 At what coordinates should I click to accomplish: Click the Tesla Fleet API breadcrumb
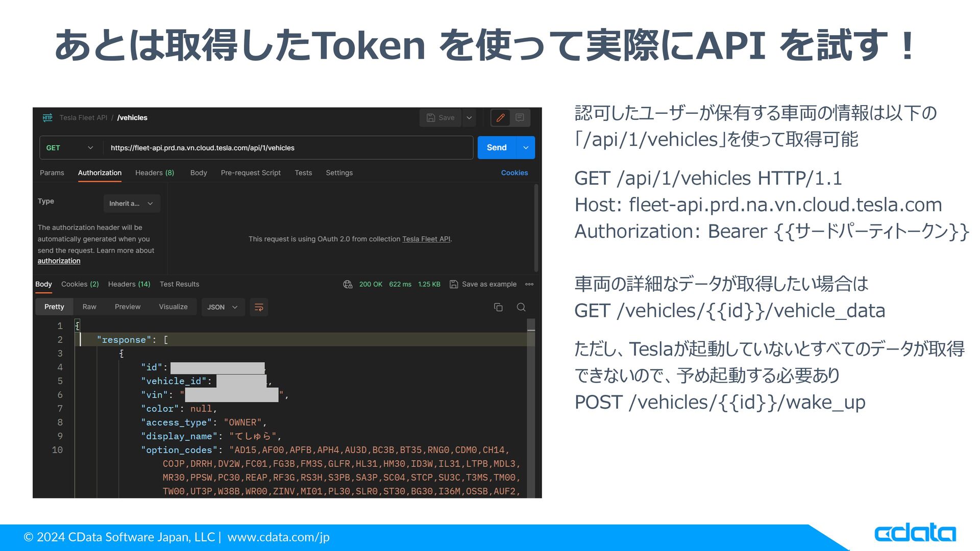pos(83,118)
